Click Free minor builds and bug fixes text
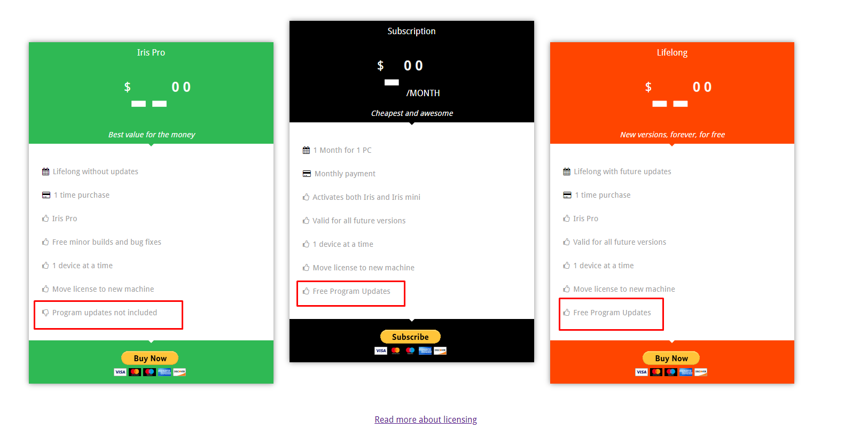The height and width of the screenshot is (436, 868). [x=107, y=242]
